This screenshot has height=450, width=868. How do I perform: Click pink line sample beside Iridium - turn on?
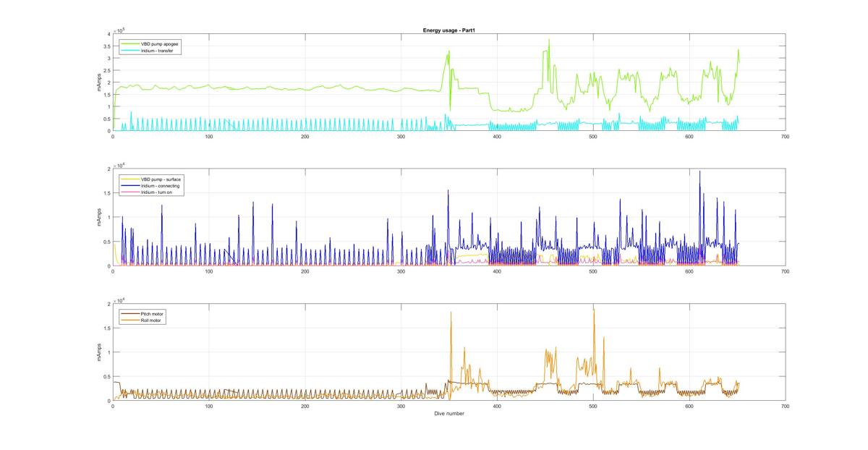pos(129,193)
